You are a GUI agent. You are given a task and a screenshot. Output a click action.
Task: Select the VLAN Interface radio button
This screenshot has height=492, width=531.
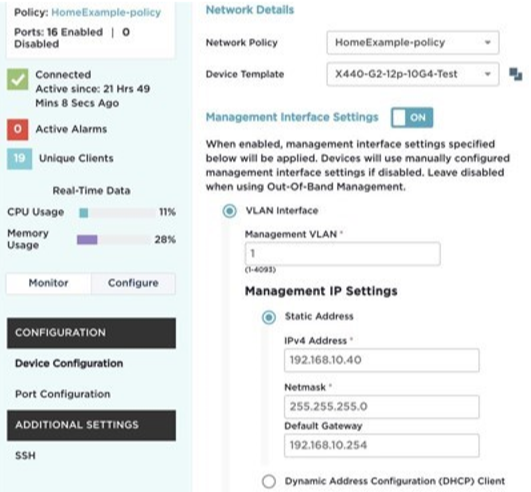point(230,211)
